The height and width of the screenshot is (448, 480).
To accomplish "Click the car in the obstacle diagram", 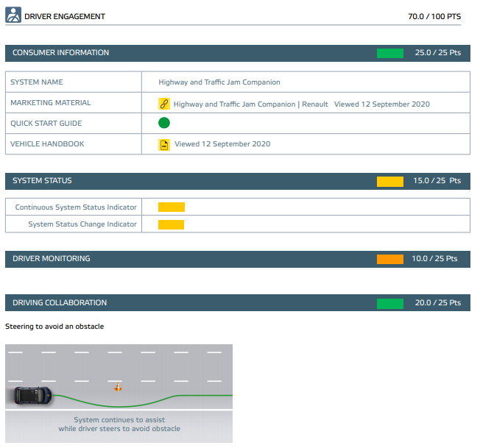I will point(33,395).
